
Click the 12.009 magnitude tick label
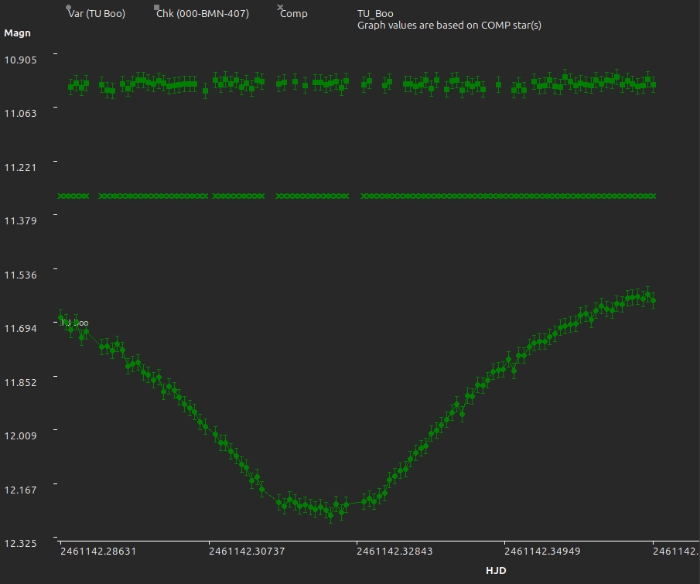click(x=20, y=436)
